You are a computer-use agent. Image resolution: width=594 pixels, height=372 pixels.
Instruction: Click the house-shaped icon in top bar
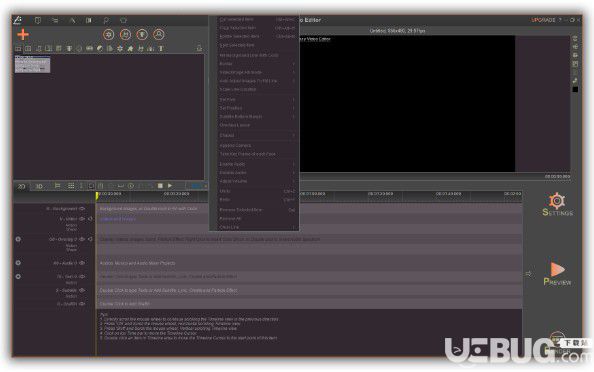click(123, 20)
